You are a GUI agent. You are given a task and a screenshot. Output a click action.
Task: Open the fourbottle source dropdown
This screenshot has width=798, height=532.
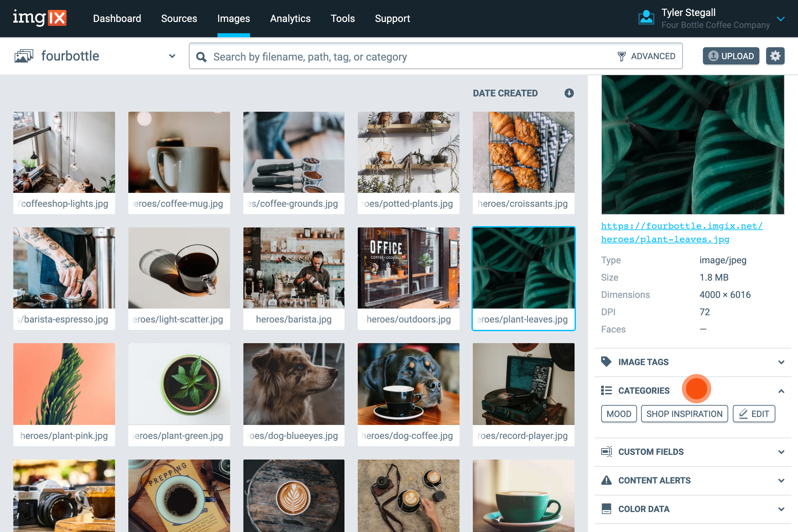[172, 56]
